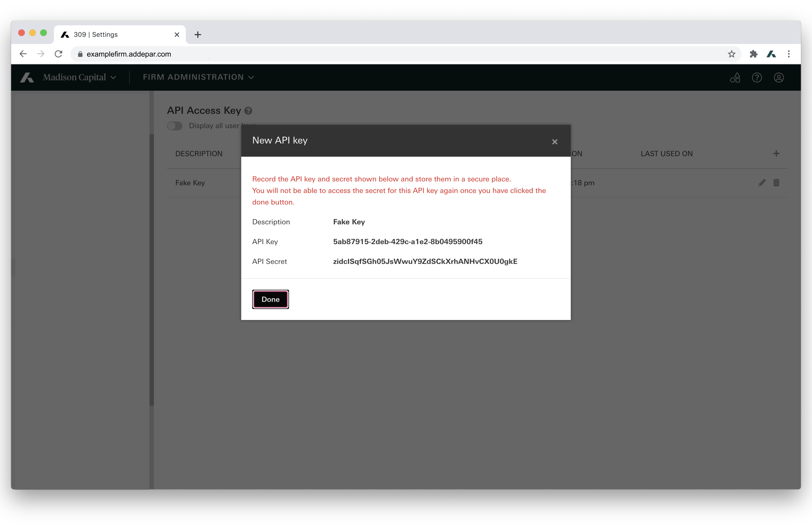The width and height of the screenshot is (812, 530).
Task: Expand the Firm Administration menu
Action: click(x=198, y=78)
